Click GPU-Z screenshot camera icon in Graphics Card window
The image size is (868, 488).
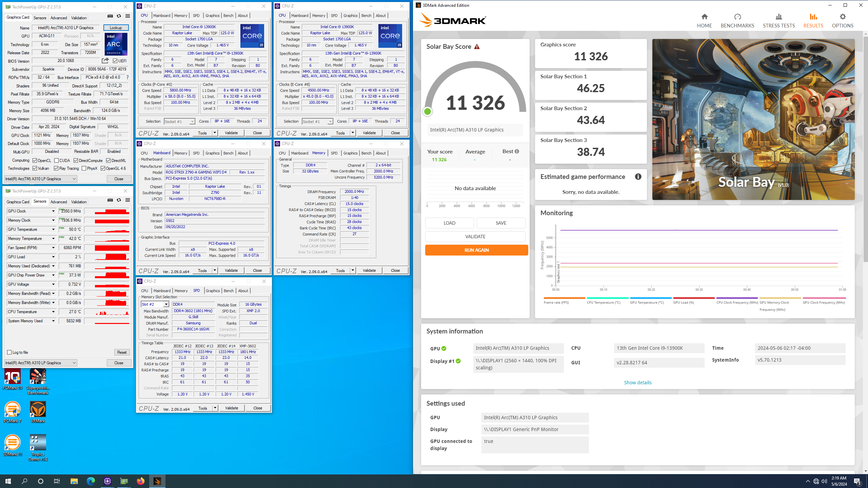110,16
